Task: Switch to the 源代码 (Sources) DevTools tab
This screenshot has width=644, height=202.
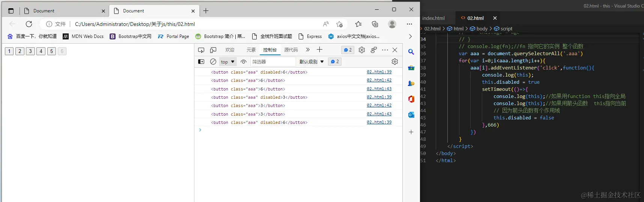Action: [x=291, y=50]
